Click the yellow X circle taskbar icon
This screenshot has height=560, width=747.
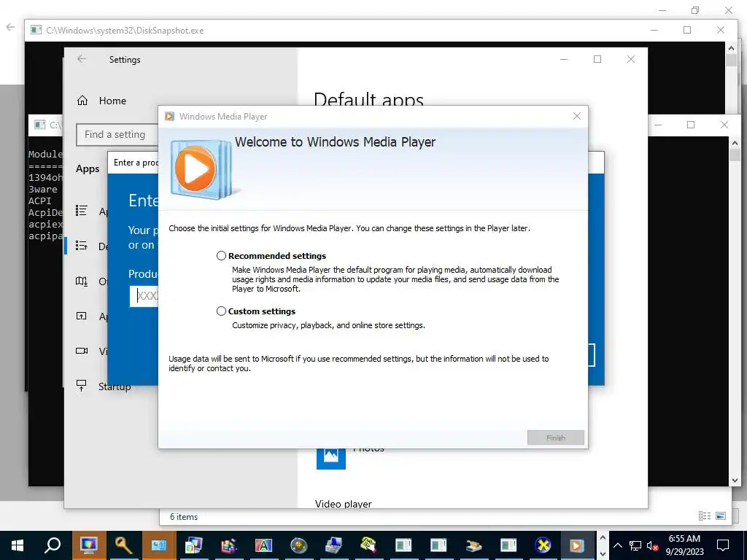coord(543,545)
